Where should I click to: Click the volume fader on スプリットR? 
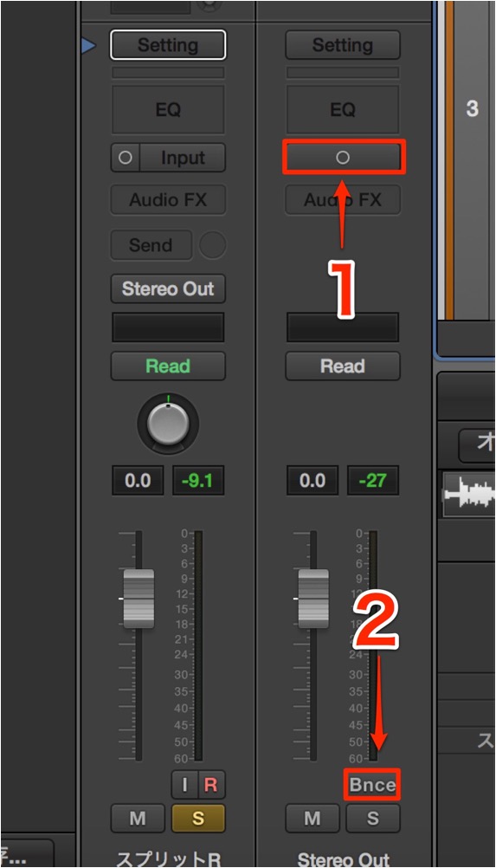138,599
